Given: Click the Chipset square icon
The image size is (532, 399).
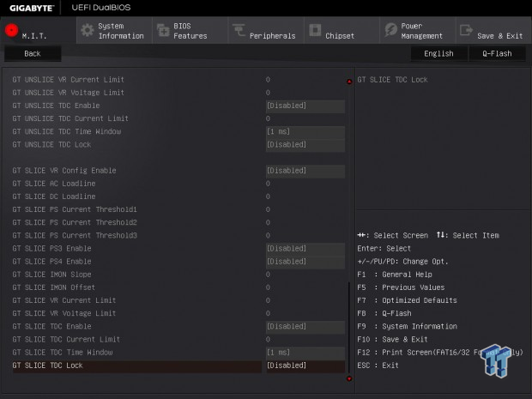Looking at the screenshot, I should [315, 30].
